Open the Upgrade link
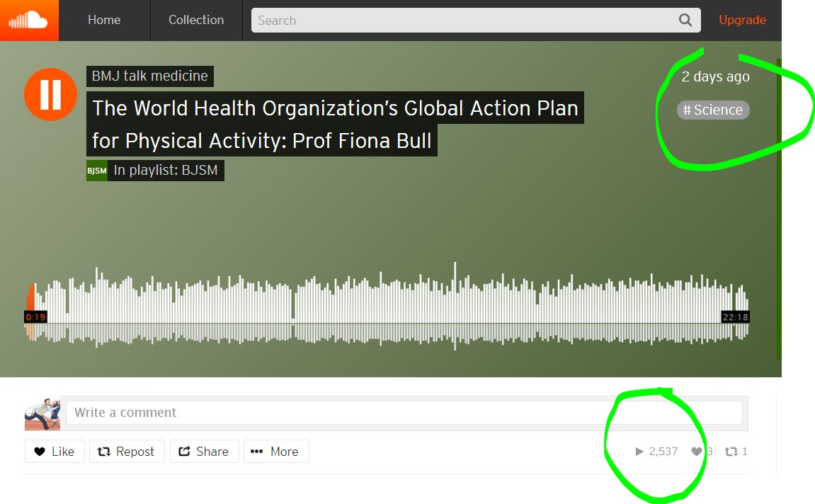 (742, 20)
